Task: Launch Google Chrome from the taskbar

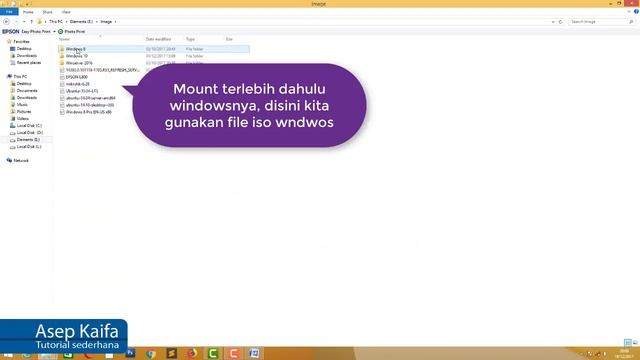Action: [151, 353]
